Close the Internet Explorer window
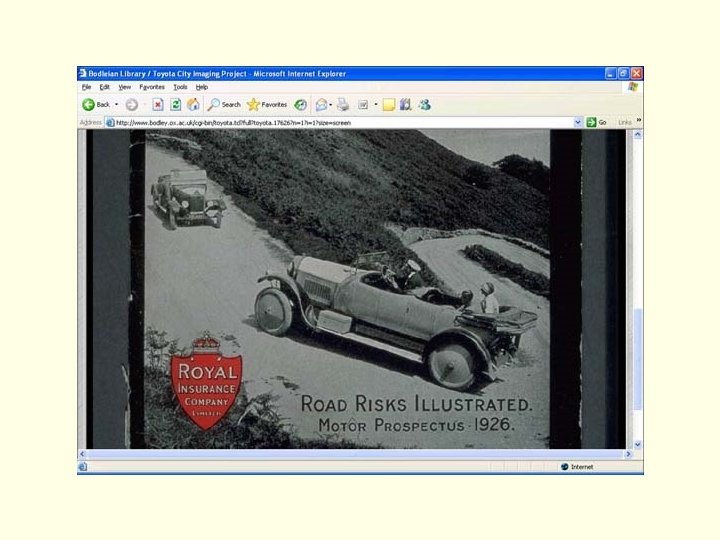The image size is (720, 540). point(636,73)
